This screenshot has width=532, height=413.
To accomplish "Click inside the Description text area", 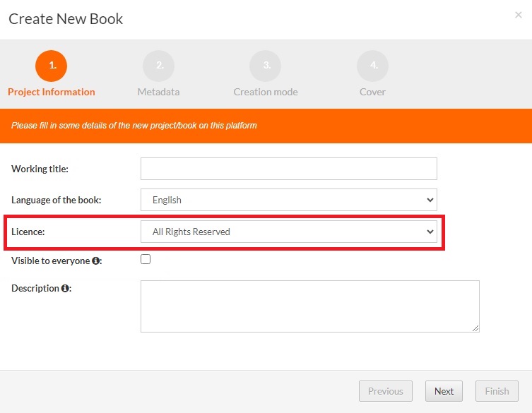I will 309,306.
